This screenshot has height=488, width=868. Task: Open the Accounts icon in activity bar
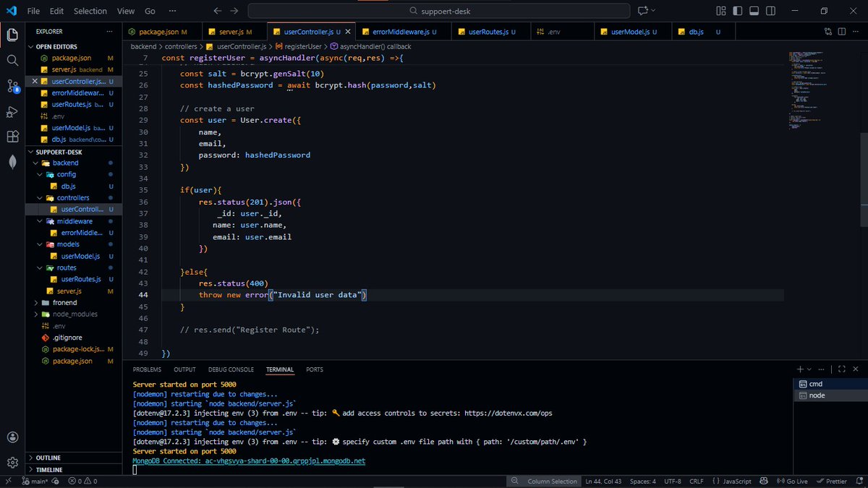12,437
